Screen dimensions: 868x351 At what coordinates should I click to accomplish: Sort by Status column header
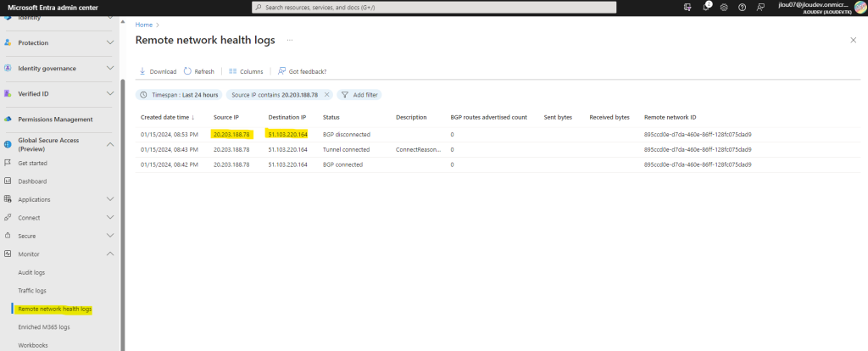(331, 117)
